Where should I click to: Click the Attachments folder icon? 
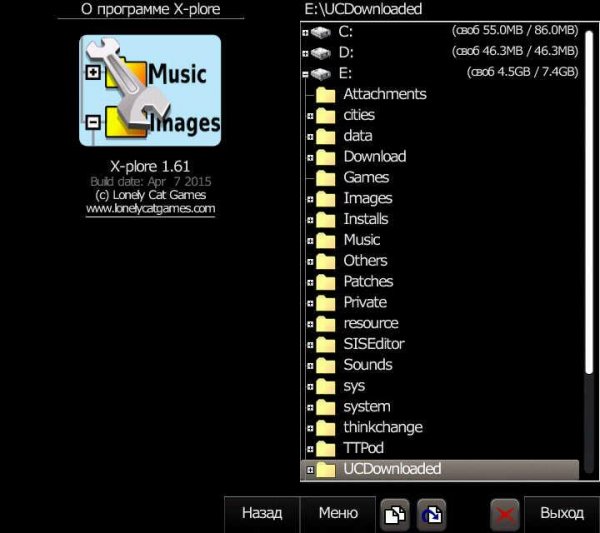326,95
